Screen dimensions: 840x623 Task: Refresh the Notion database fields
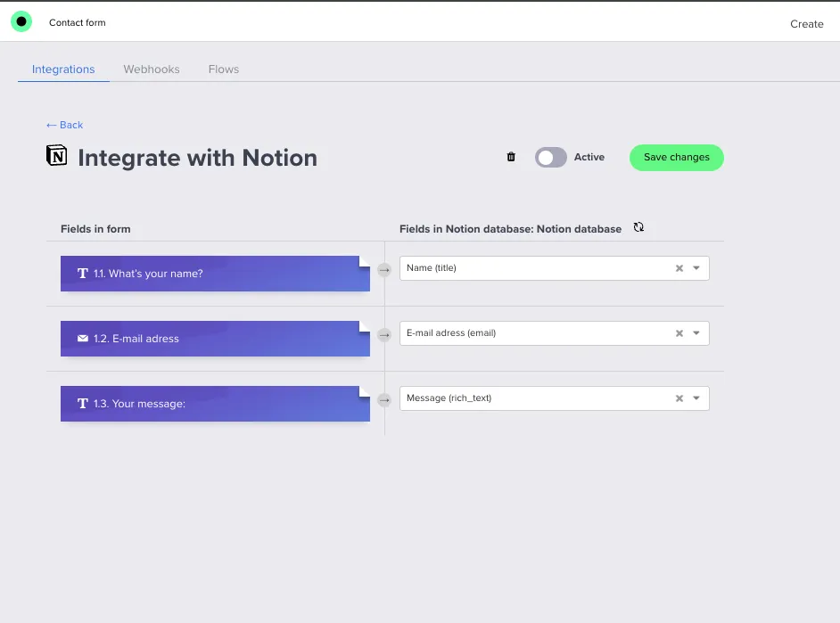[x=638, y=227]
